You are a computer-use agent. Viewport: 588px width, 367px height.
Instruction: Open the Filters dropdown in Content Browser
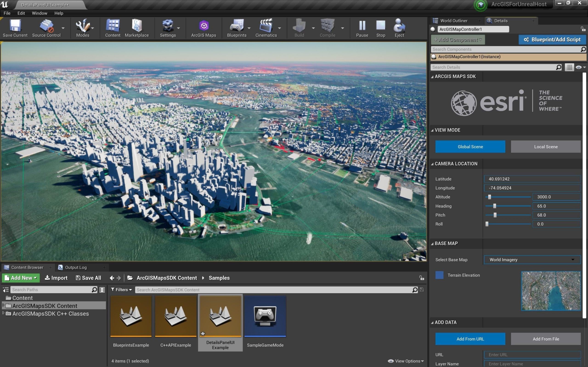coord(122,289)
